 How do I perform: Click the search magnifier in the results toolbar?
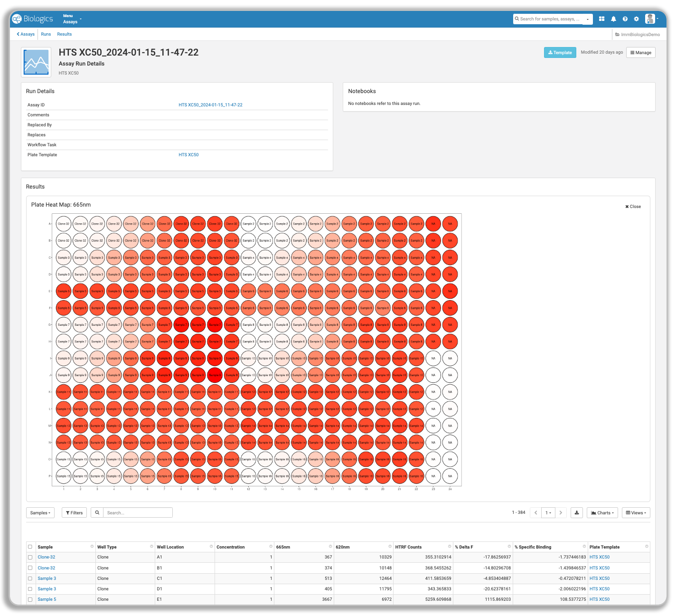(x=97, y=512)
